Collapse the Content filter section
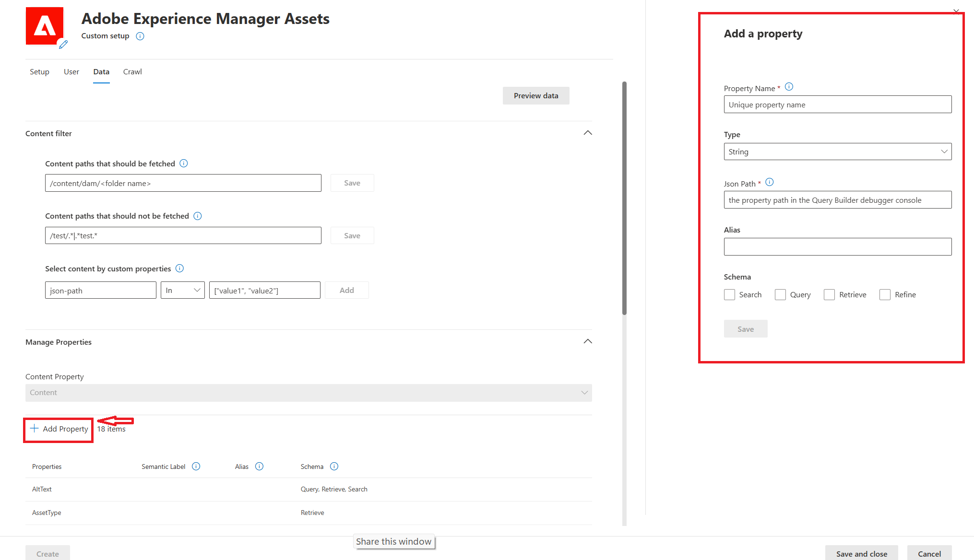974x560 pixels. [588, 133]
